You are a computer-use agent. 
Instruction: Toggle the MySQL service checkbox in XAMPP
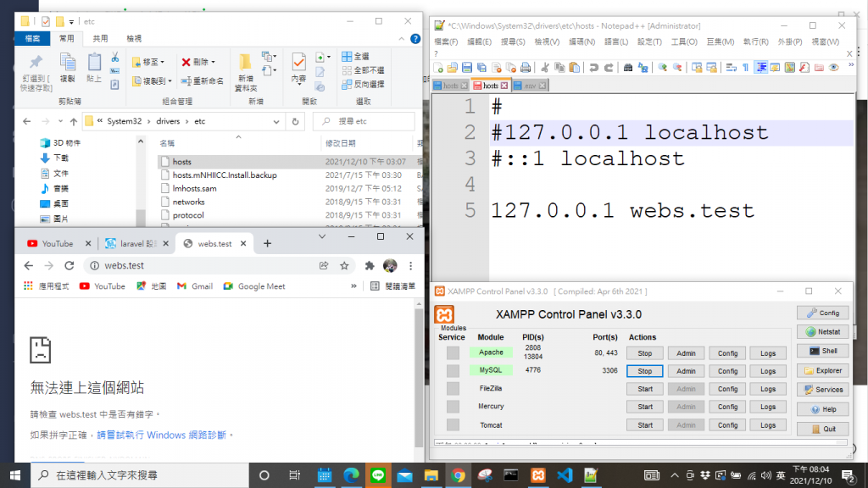[453, 371]
